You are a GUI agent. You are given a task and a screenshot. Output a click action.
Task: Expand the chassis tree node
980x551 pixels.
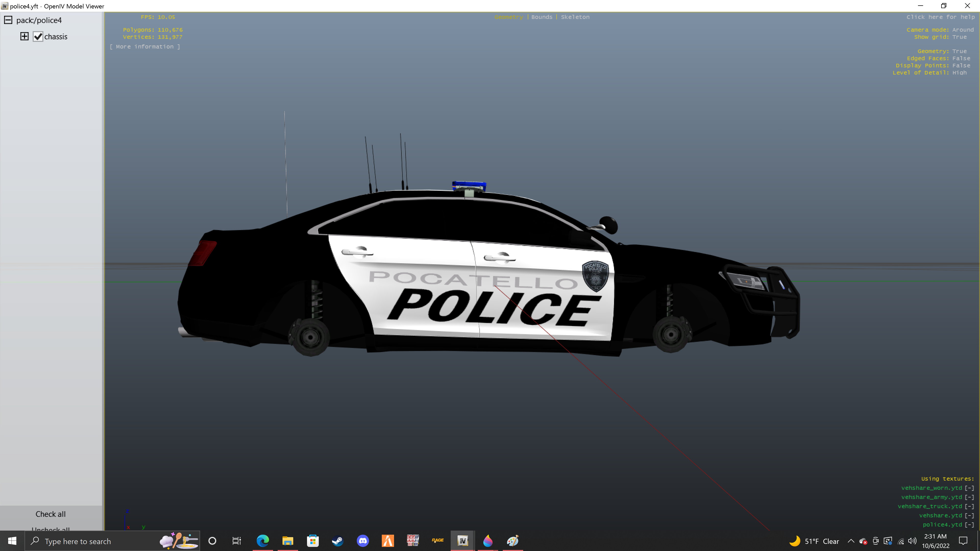pos(24,36)
